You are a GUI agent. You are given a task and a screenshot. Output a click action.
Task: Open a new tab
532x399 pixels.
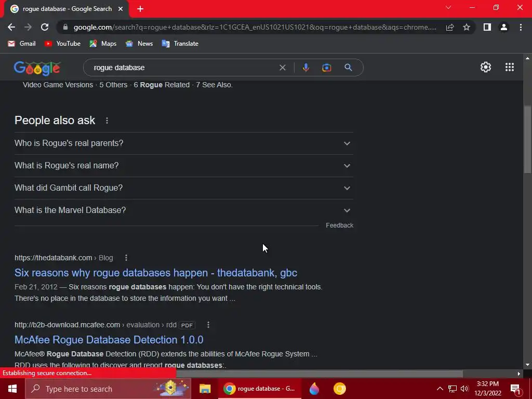coord(140,9)
